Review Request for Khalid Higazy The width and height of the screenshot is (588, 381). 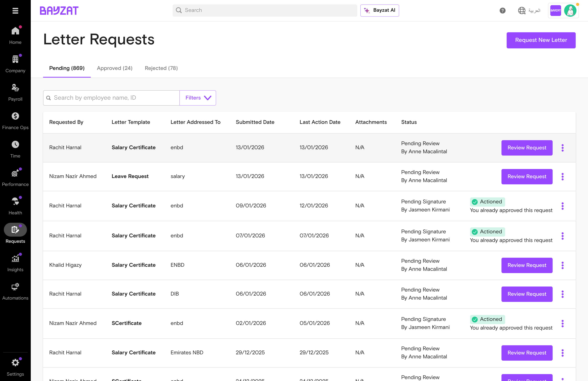pos(527,265)
